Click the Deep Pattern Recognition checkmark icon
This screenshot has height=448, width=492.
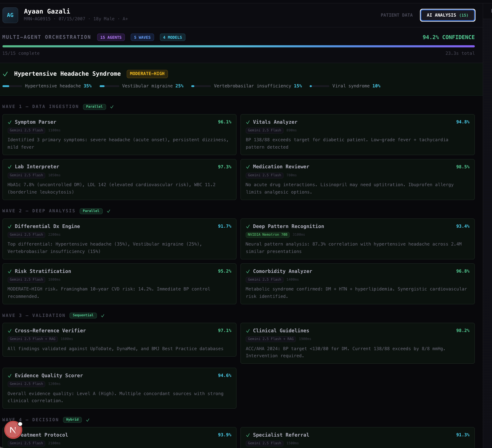point(248,226)
